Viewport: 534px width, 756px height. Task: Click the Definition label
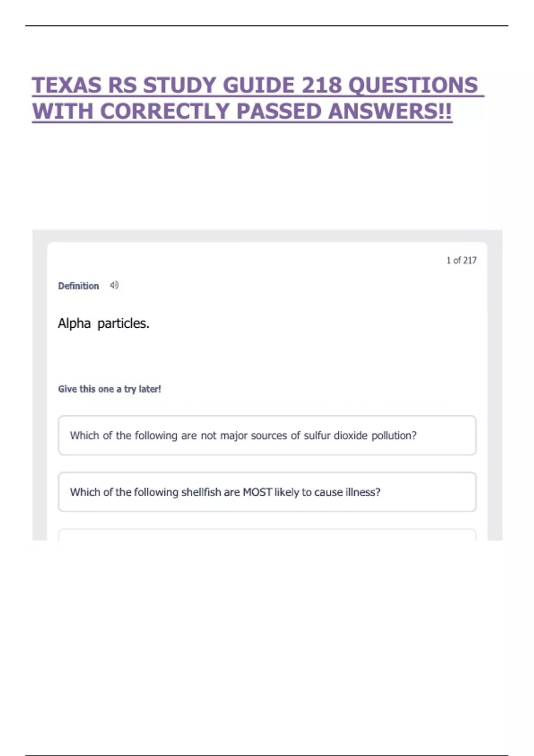(x=78, y=286)
